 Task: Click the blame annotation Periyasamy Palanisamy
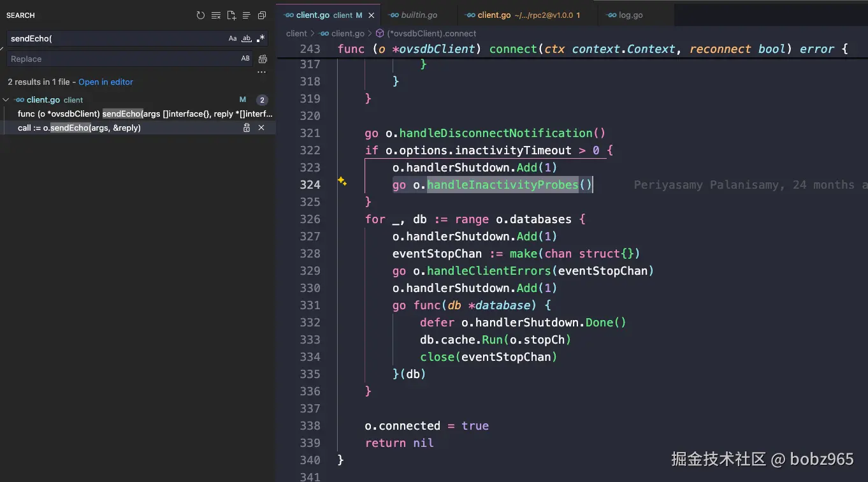751,185
